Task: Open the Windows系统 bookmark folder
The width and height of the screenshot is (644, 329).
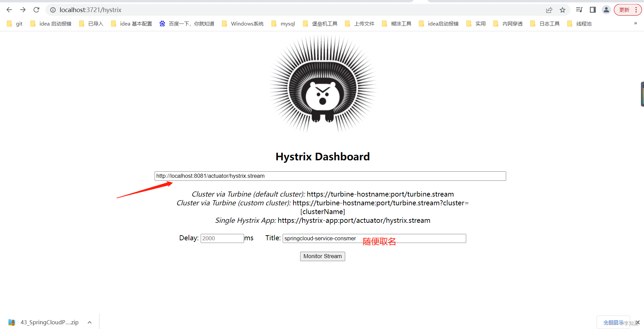Action: pos(243,24)
